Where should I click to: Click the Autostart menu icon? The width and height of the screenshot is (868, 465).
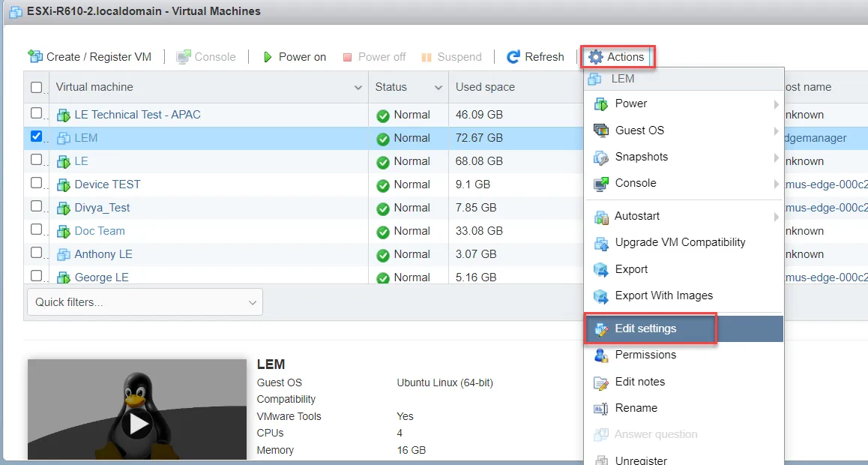[600, 217]
